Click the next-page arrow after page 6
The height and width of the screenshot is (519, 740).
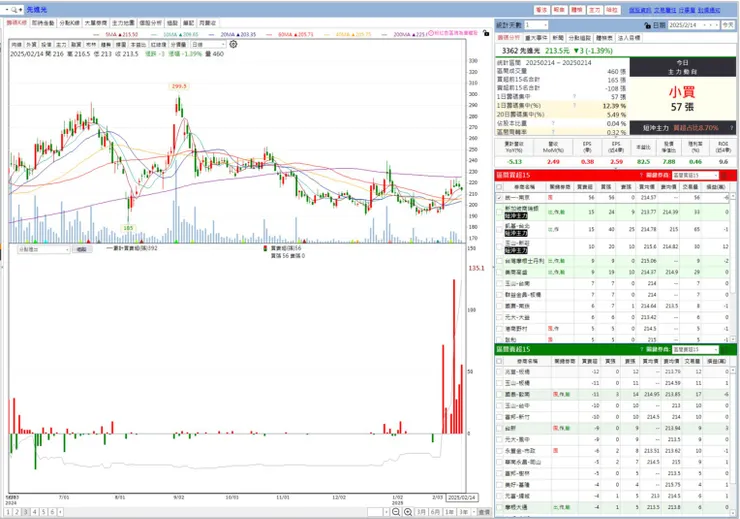(60, 512)
